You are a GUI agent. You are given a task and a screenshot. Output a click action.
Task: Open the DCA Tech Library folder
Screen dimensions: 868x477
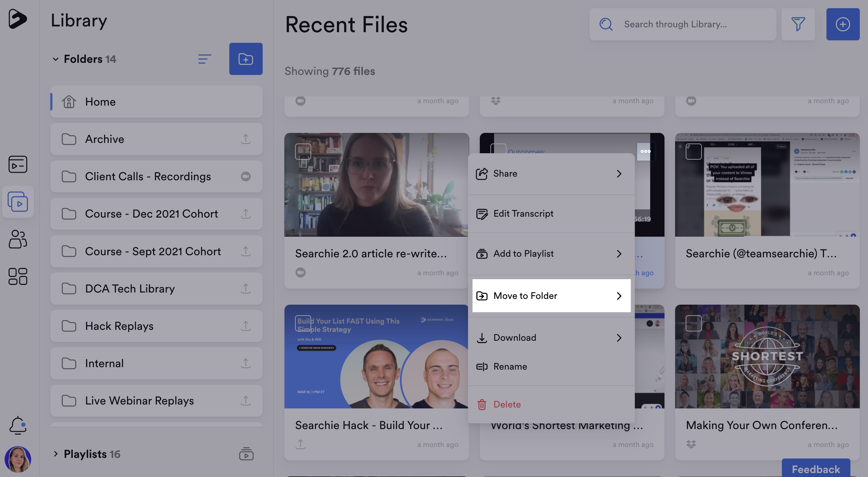click(x=156, y=289)
